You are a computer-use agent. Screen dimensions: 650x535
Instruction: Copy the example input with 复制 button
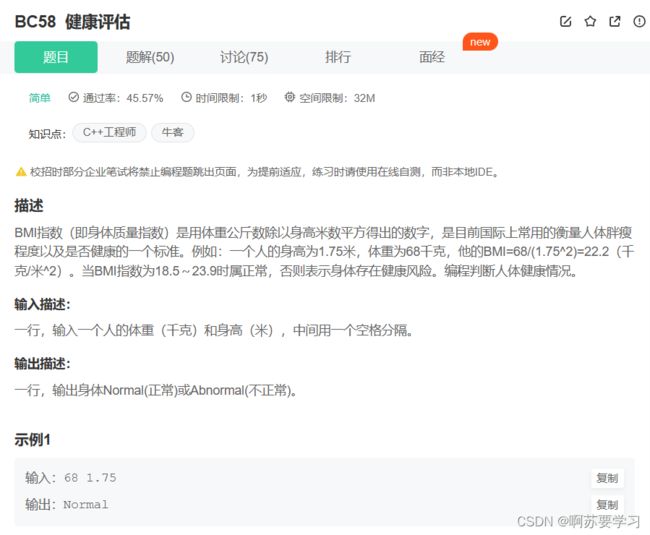(x=607, y=478)
